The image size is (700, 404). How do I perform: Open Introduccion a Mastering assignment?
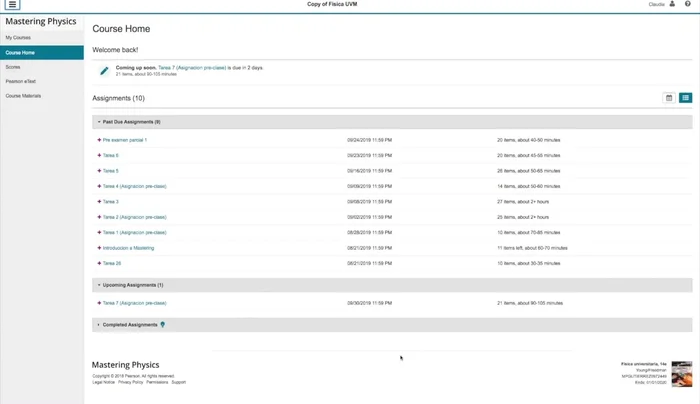(x=128, y=248)
